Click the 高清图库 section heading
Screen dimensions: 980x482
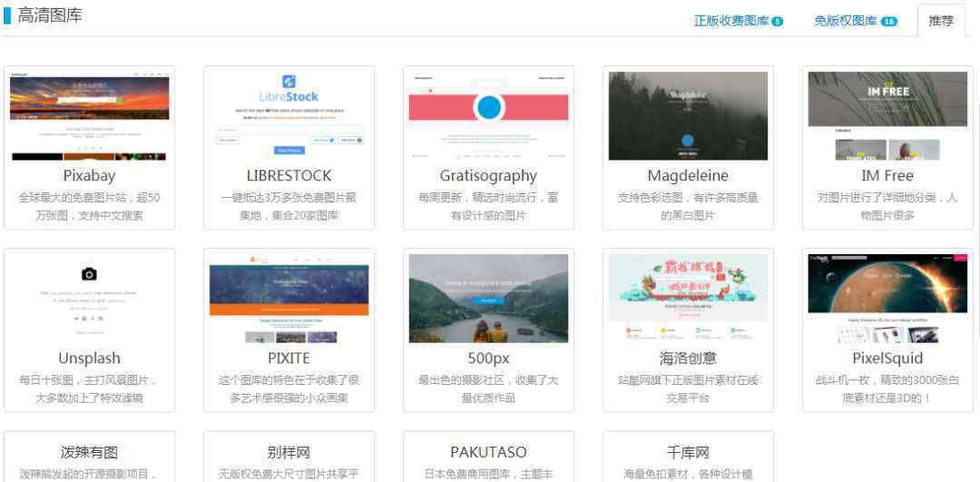[50, 15]
